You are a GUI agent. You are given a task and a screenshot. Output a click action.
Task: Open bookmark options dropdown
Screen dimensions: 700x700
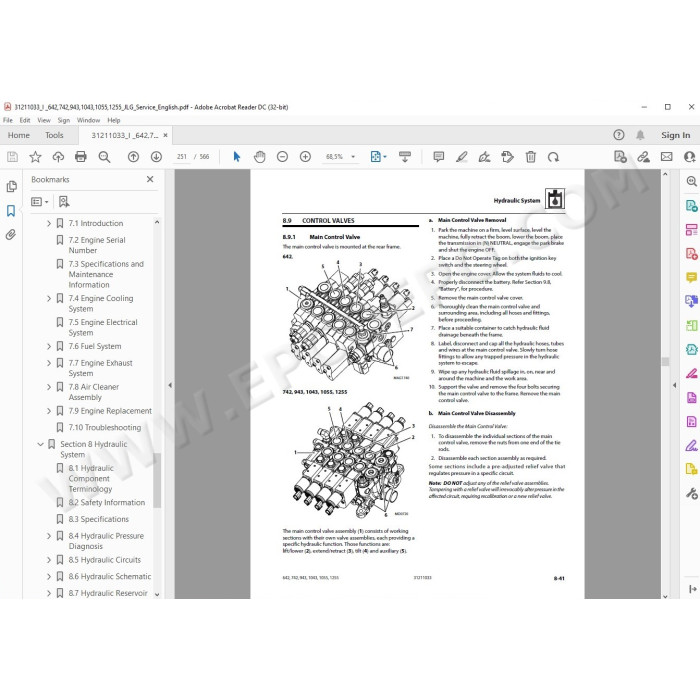coord(40,202)
